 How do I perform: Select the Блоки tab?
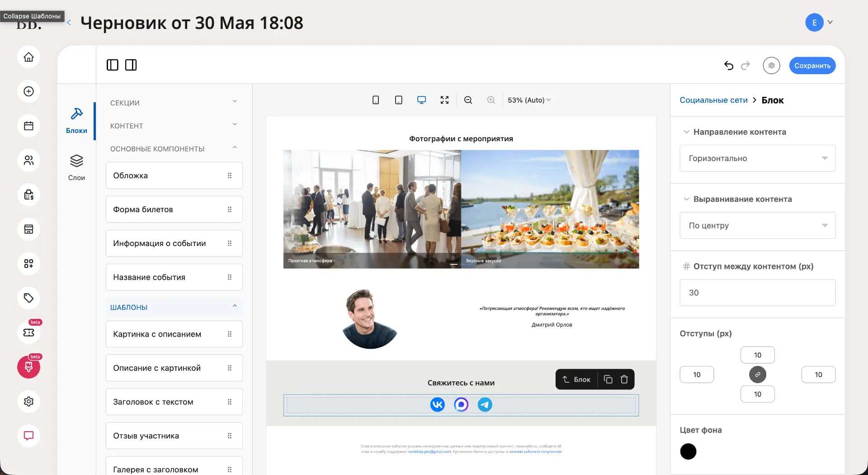point(76,120)
